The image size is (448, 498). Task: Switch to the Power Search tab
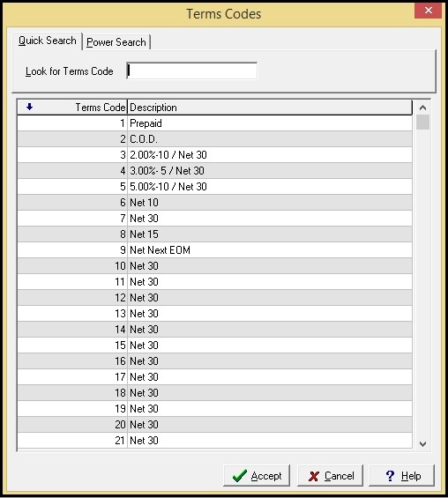point(116,42)
